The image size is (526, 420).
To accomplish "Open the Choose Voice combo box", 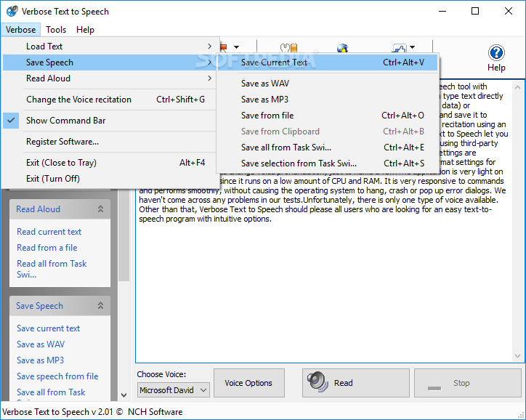I will (x=174, y=390).
